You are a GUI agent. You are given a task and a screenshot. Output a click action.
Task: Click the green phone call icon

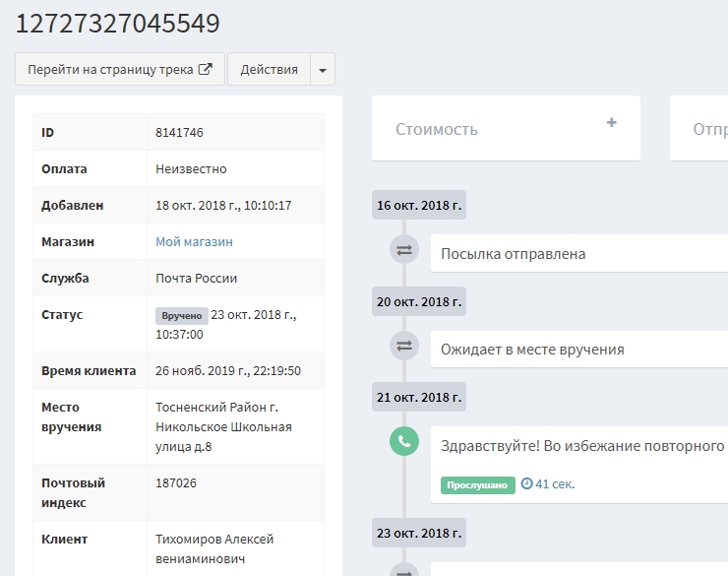[404, 441]
